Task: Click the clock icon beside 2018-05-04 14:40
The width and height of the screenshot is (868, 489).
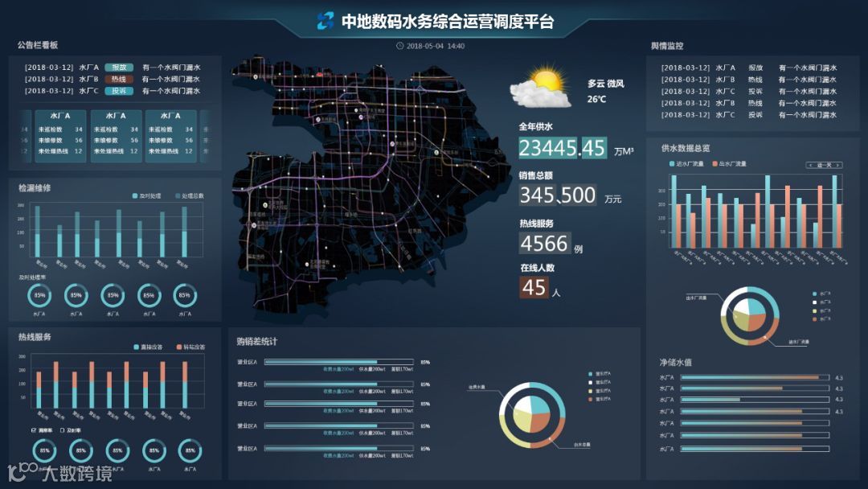Action: click(399, 46)
